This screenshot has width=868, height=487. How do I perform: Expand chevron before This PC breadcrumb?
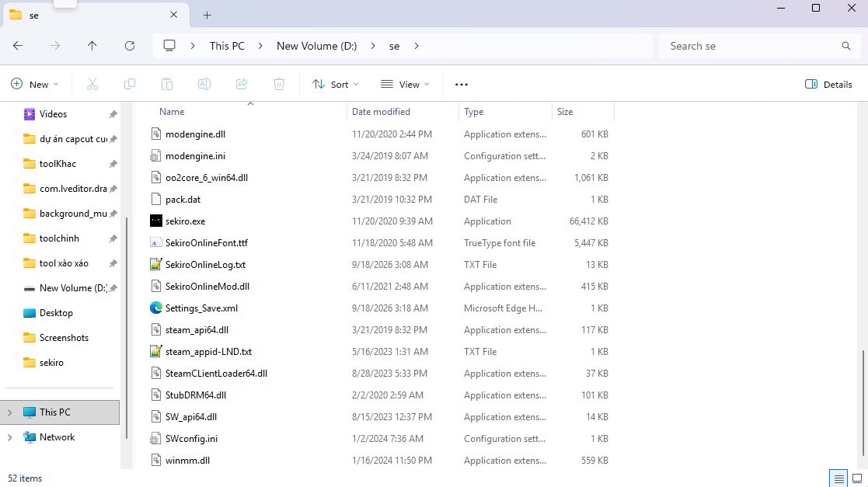point(193,46)
